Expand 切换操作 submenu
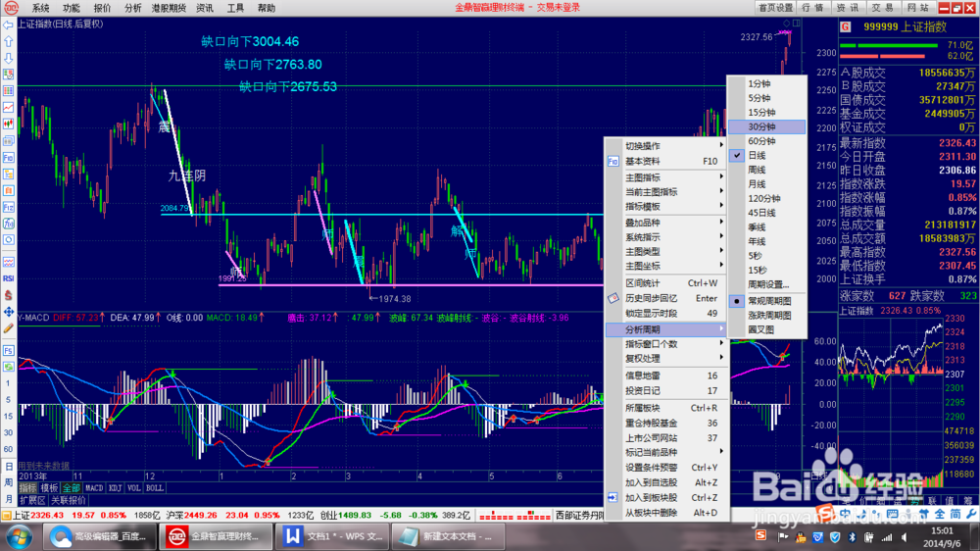This screenshot has width=980, height=551. pos(665,146)
